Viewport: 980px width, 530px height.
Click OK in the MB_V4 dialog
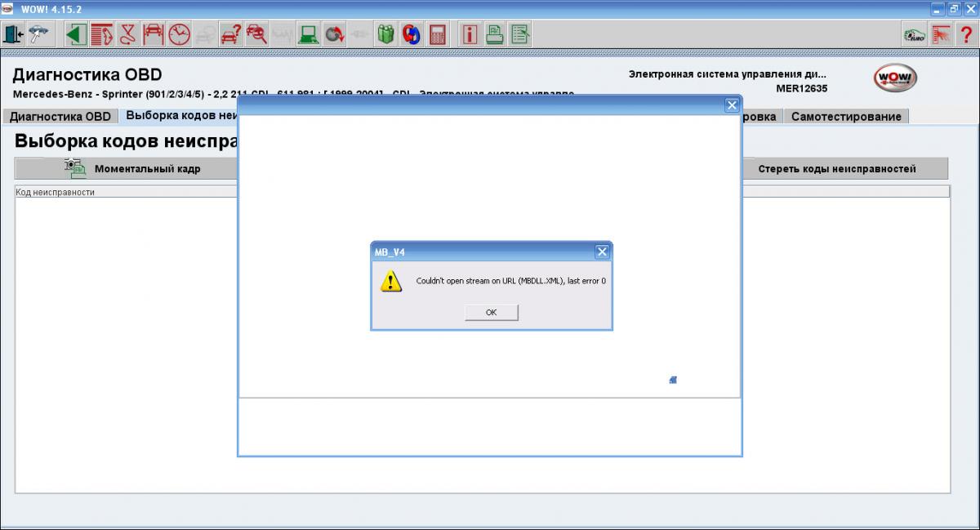point(491,312)
